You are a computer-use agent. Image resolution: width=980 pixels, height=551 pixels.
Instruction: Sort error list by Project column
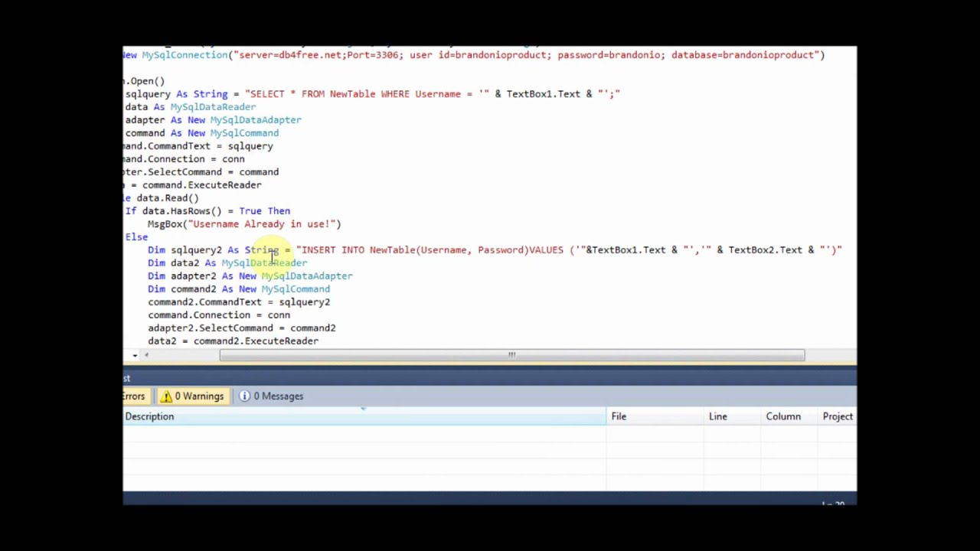point(838,416)
